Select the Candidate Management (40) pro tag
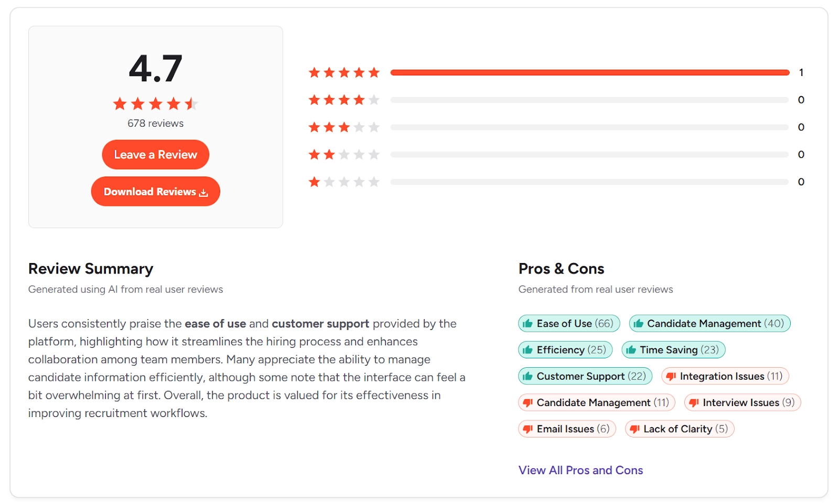Image resolution: width=839 pixels, height=504 pixels. pos(709,323)
